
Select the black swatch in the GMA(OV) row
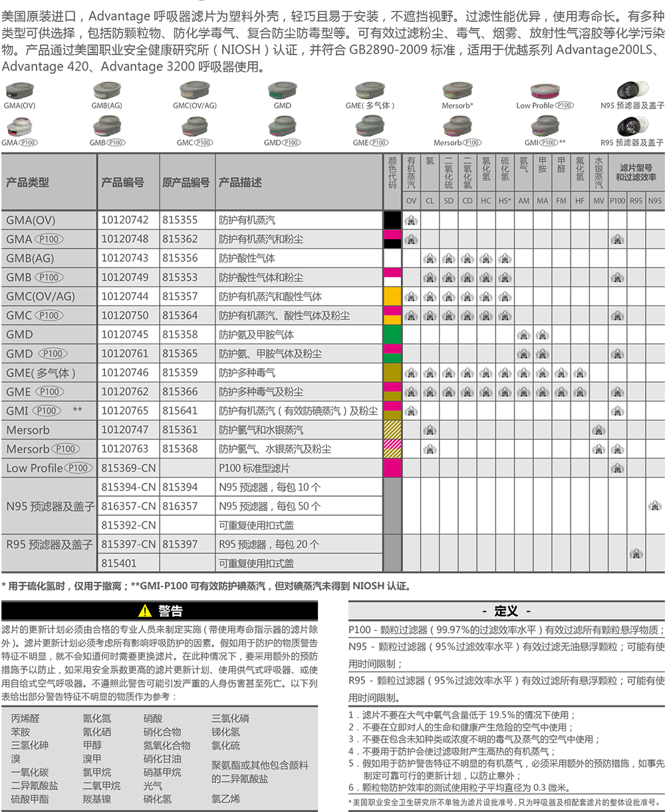click(392, 220)
